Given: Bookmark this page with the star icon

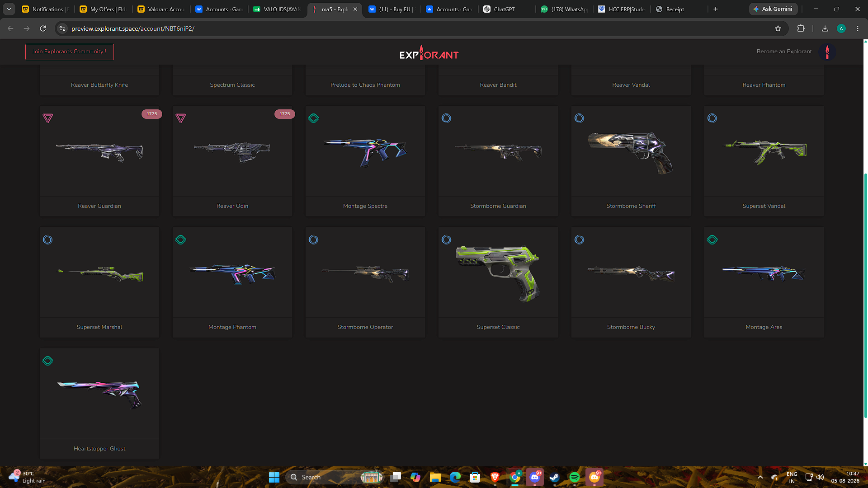Looking at the screenshot, I should (778, 28).
